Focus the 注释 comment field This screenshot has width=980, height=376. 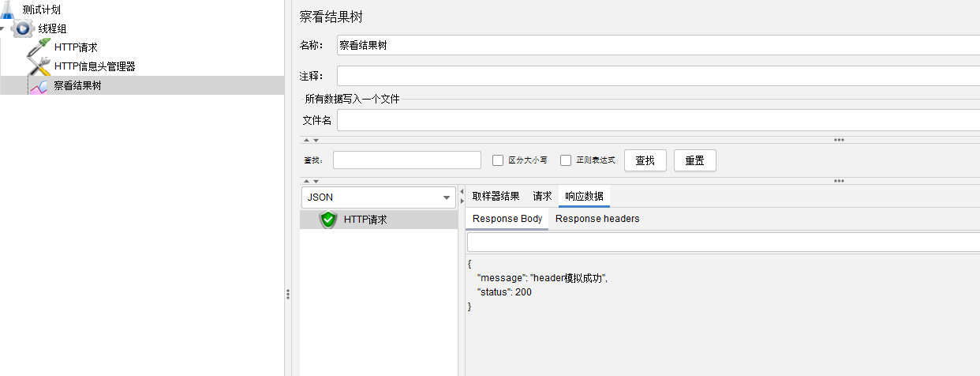click(658, 76)
